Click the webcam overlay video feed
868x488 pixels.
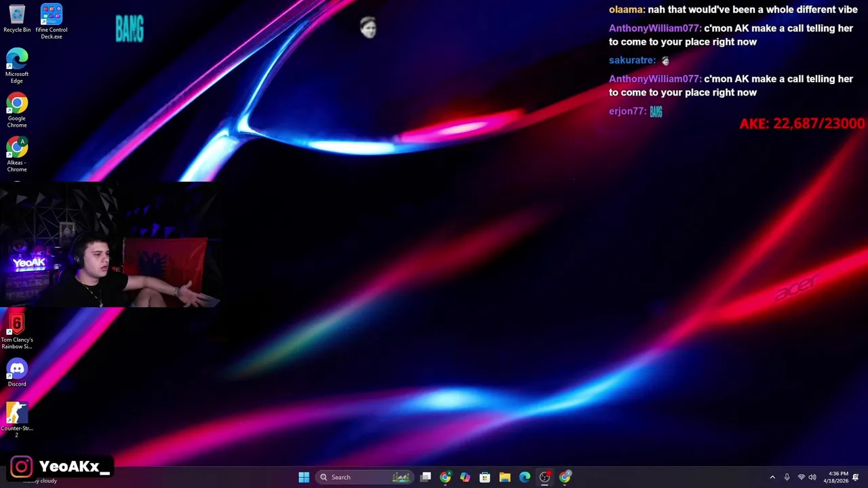coord(110,245)
